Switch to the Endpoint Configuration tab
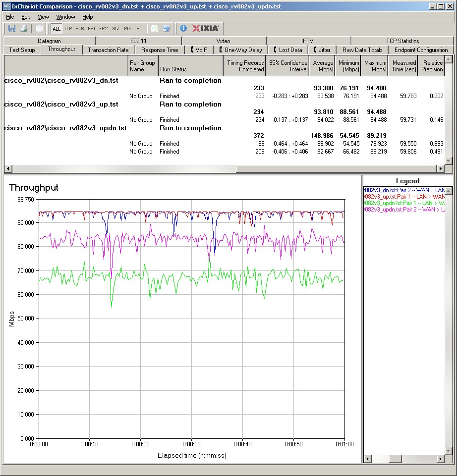This screenshot has height=476, width=457. coord(421,50)
